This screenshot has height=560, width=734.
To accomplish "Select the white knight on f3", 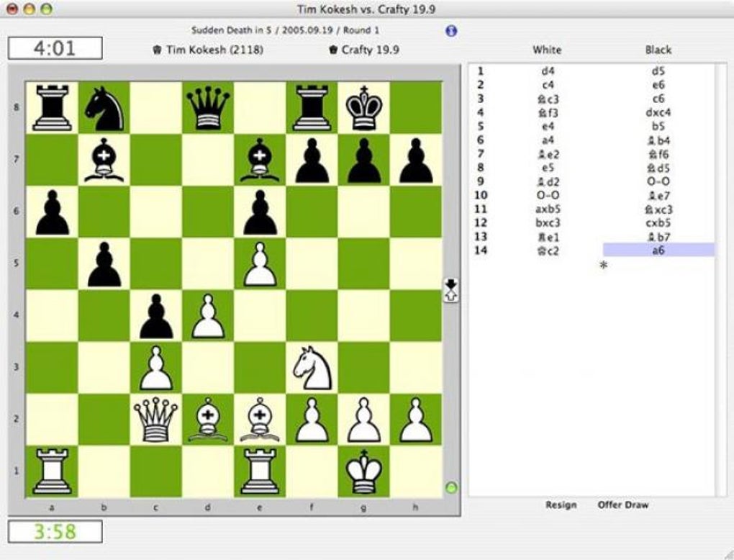I will pyautogui.click(x=309, y=365).
